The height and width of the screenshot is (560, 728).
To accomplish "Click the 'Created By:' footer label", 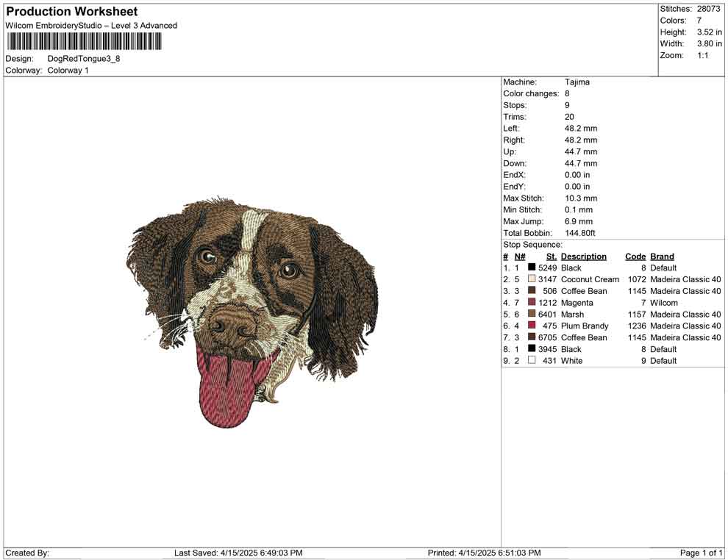I will click(x=27, y=553).
